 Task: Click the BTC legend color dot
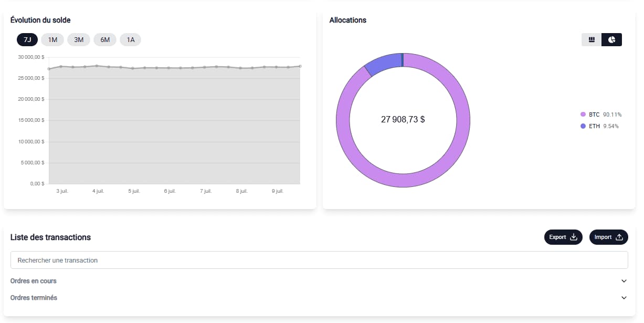tap(583, 114)
